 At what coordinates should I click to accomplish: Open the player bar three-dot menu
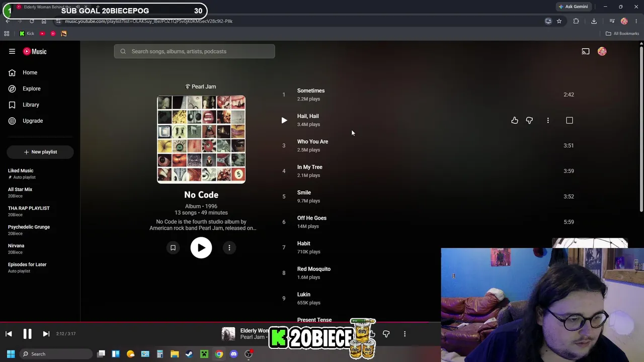click(x=405, y=334)
